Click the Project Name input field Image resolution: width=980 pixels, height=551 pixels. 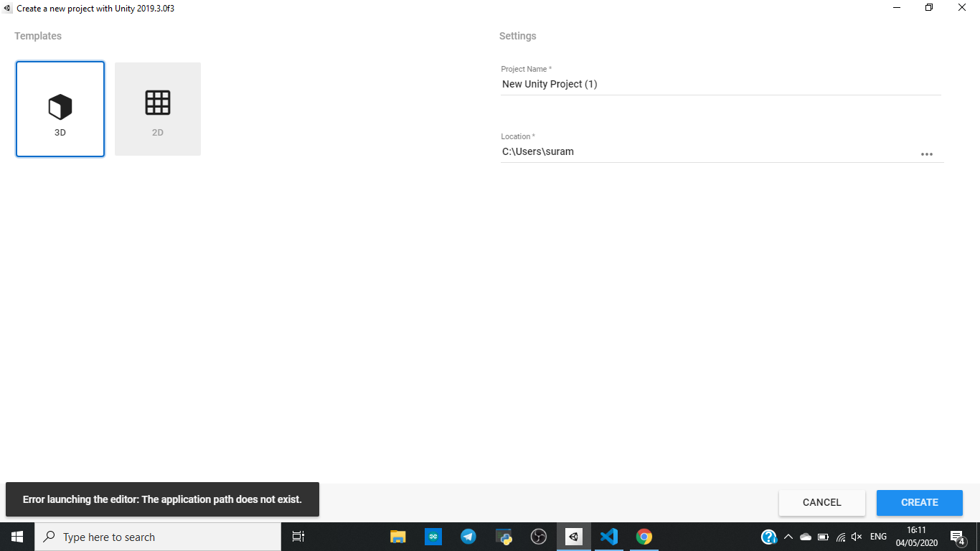tap(720, 84)
